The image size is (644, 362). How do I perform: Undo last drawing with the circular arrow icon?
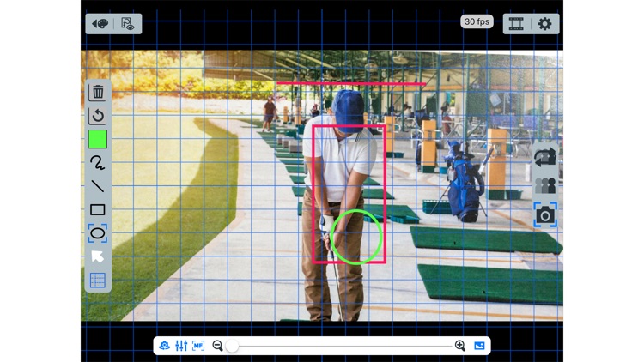(98, 115)
